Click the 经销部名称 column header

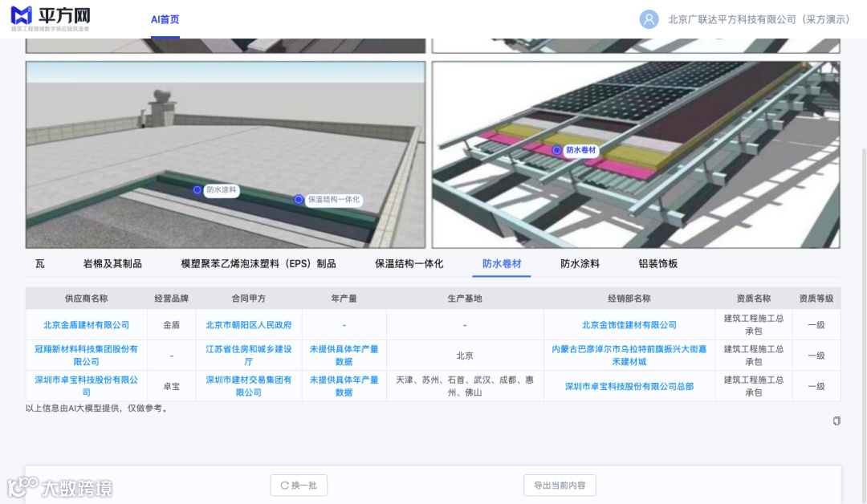coord(629,299)
